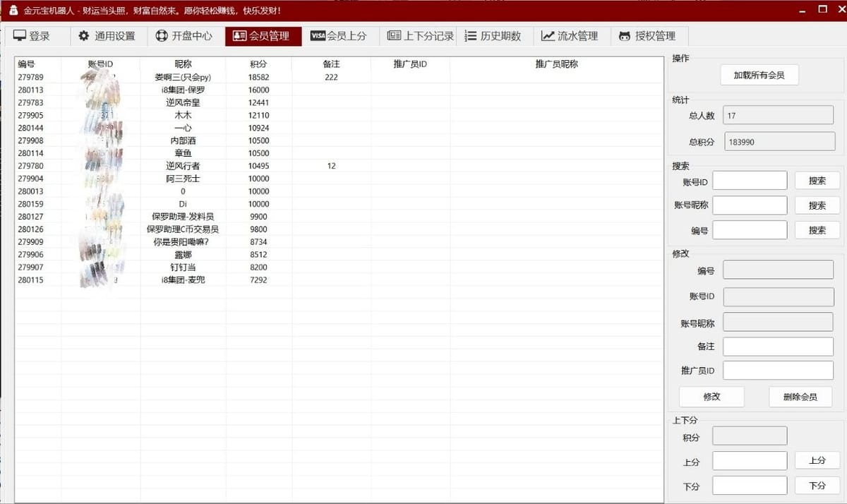The height and width of the screenshot is (504, 847).
Task: Select member row 279789
Action: [x=339, y=77]
